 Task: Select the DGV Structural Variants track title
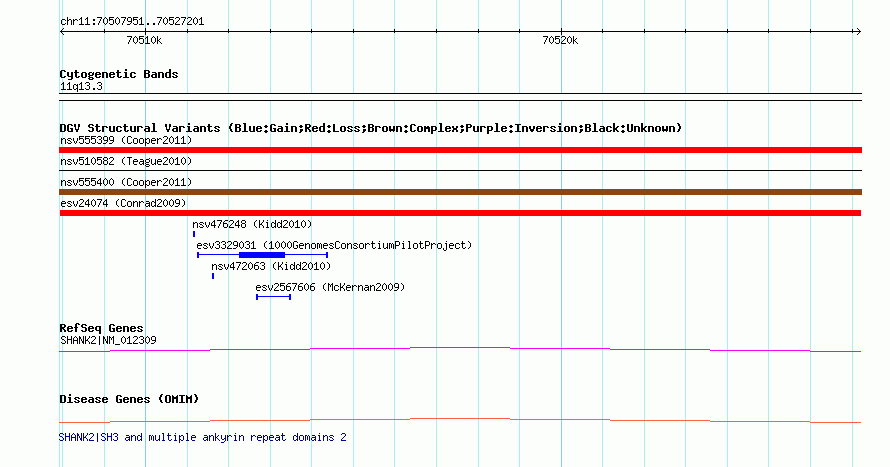(370, 128)
